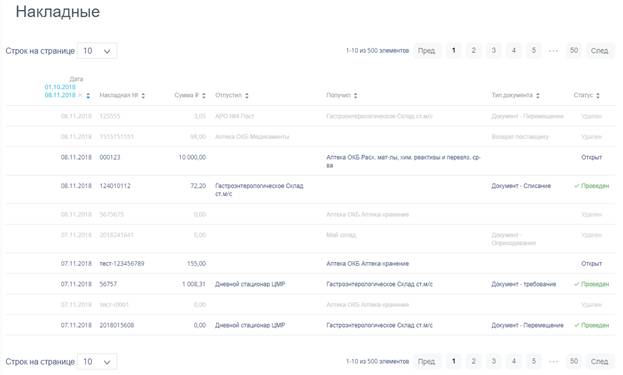Go to page 50 in top pagination
The width and height of the screenshot is (623, 375).
click(x=574, y=50)
